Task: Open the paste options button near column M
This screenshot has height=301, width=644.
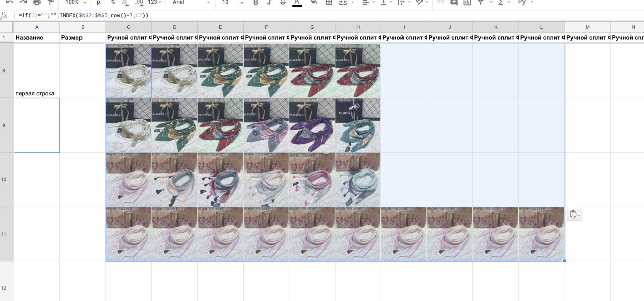Action: [574, 215]
